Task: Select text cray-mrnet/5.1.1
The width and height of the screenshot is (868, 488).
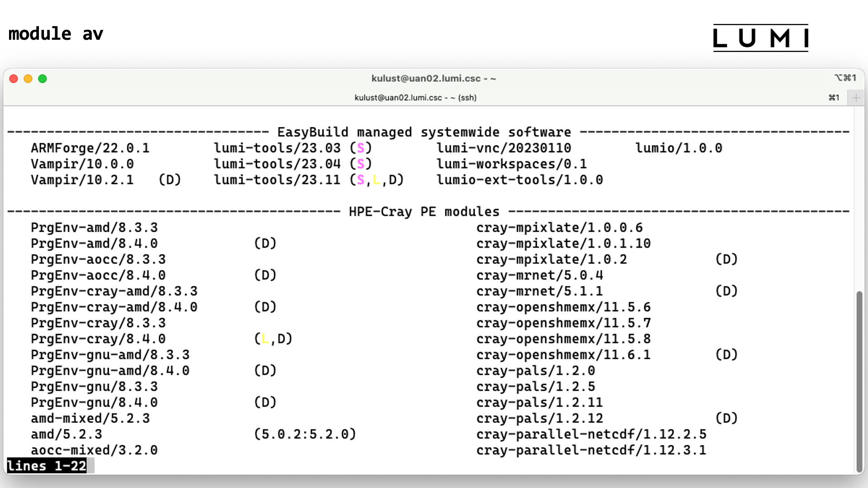Action: pyautogui.click(x=539, y=291)
